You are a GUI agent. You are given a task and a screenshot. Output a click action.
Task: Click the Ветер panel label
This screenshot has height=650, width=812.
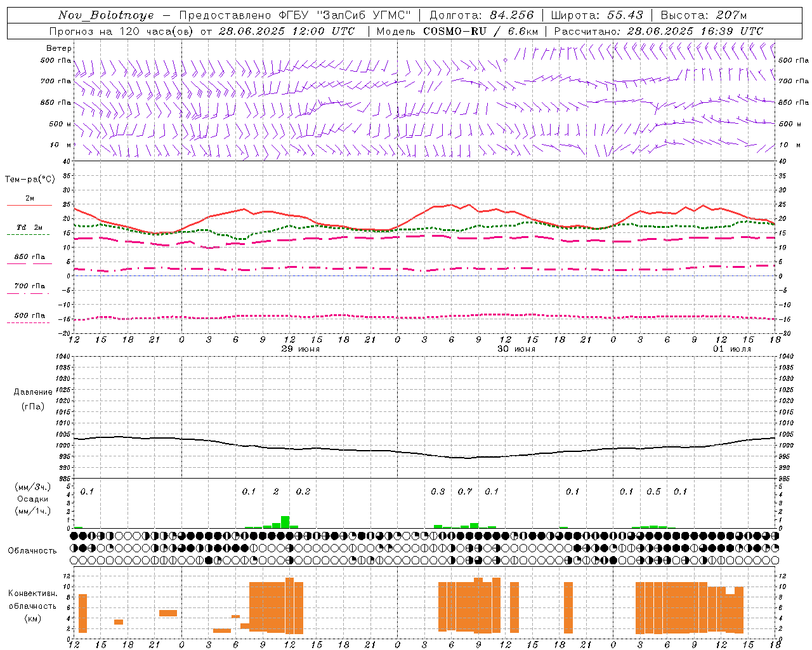pyautogui.click(x=59, y=48)
